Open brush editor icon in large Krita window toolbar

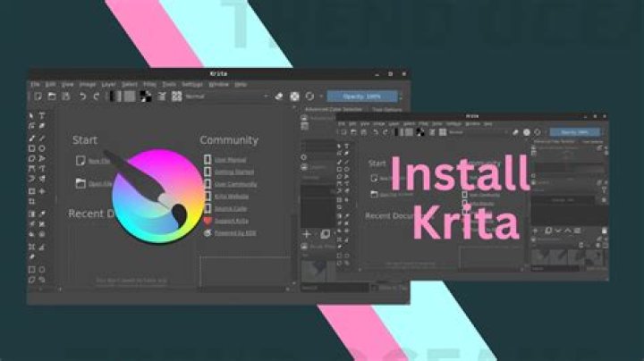pyautogui.click(x=162, y=97)
